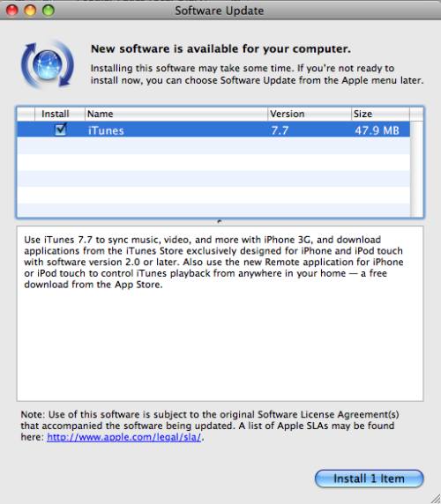Select the iTunes row name

[106, 130]
